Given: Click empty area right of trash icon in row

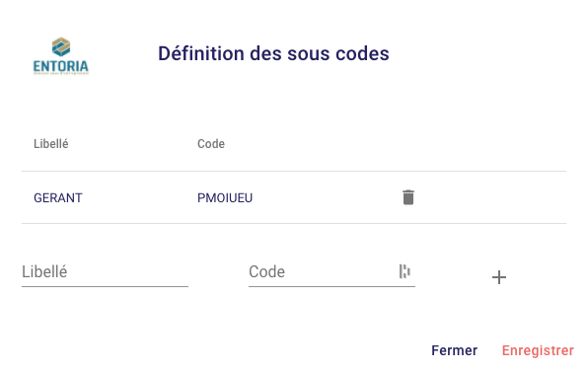Looking at the screenshot, I should tap(491, 197).
